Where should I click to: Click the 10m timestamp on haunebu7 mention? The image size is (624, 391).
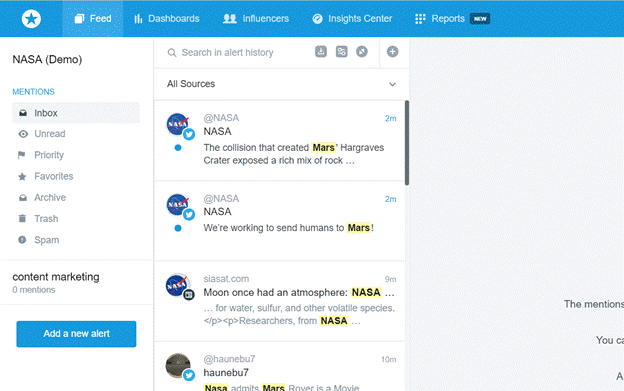point(389,360)
